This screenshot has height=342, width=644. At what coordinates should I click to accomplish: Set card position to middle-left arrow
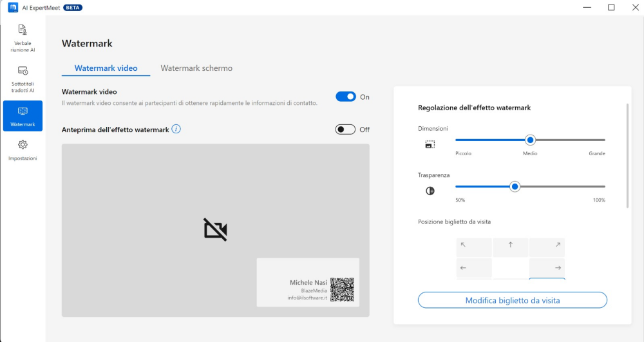pos(474,268)
